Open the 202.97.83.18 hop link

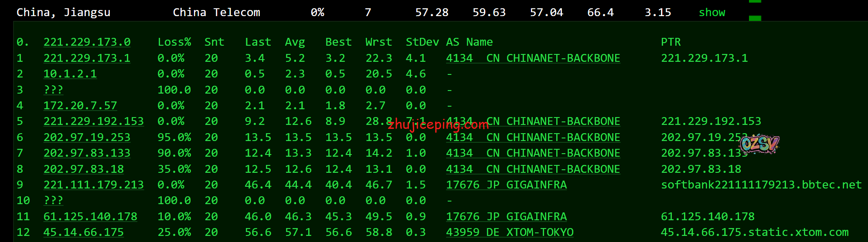click(83, 169)
